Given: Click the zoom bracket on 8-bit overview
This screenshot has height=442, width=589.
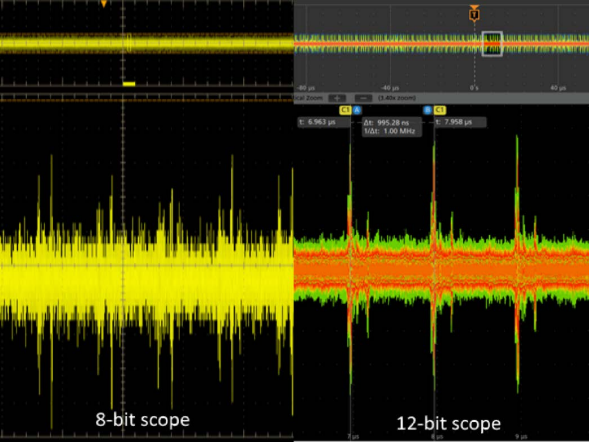Looking at the screenshot, I should (x=129, y=43).
